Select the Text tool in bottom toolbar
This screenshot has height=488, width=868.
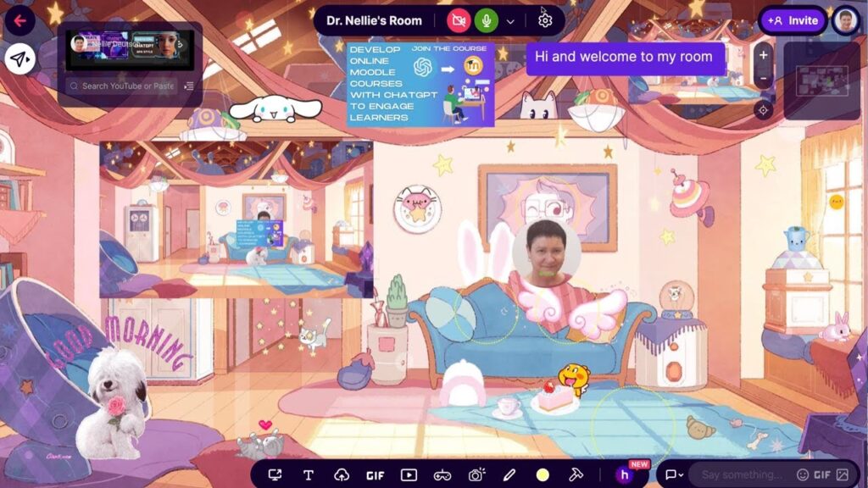(309, 475)
